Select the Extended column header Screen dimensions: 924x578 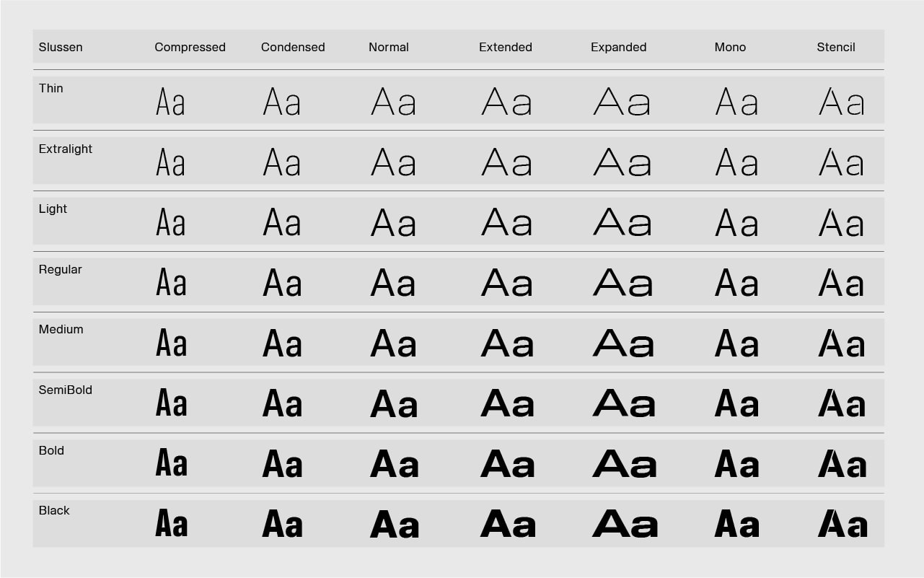click(x=505, y=48)
